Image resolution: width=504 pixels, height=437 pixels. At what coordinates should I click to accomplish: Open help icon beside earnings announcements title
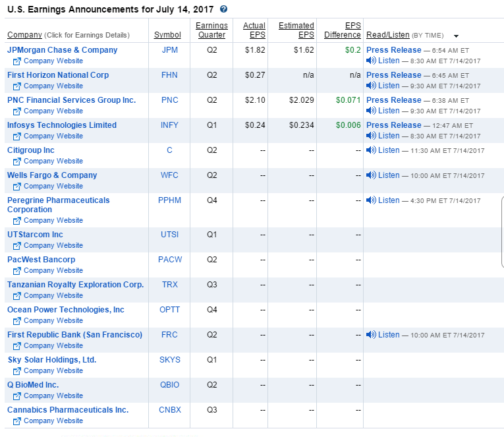(x=224, y=9)
